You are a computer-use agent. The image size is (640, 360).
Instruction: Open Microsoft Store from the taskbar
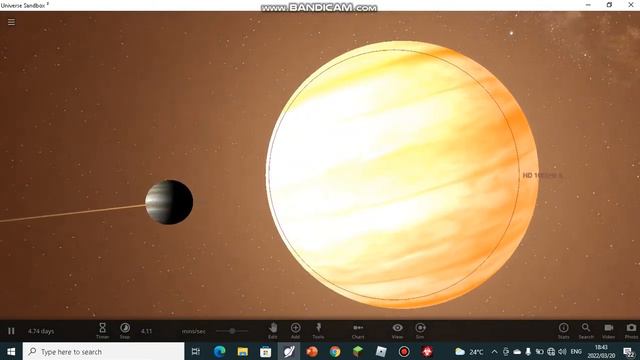(x=266, y=351)
